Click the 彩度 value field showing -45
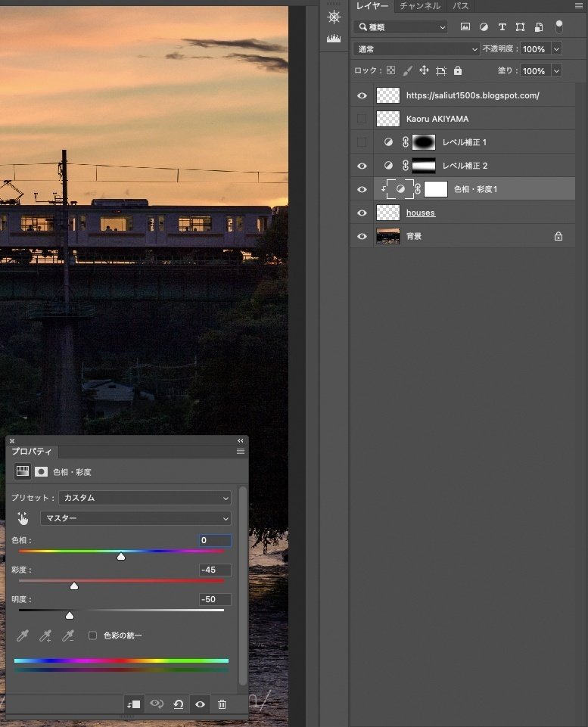588x727 pixels. [215, 570]
